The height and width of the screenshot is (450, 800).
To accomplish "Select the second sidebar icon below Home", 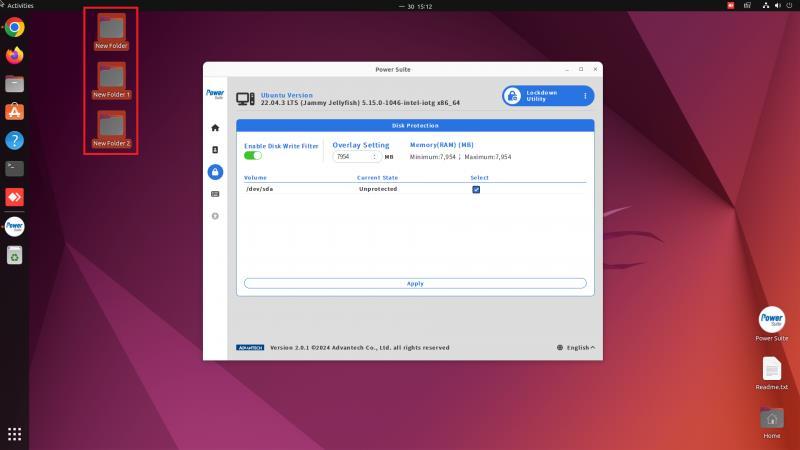I will click(x=215, y=149).
